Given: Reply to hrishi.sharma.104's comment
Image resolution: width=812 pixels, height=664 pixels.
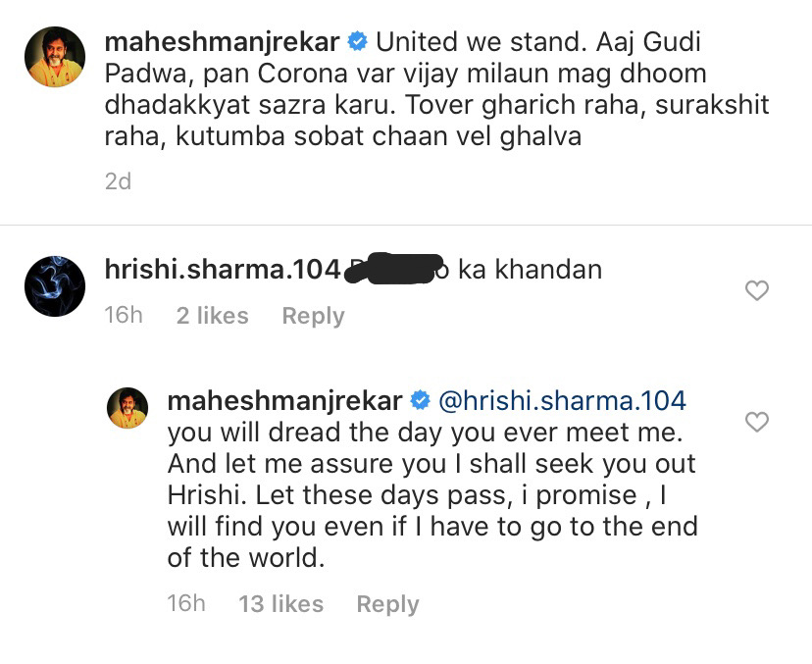Looking at the screenshot, I should (313, 316).
